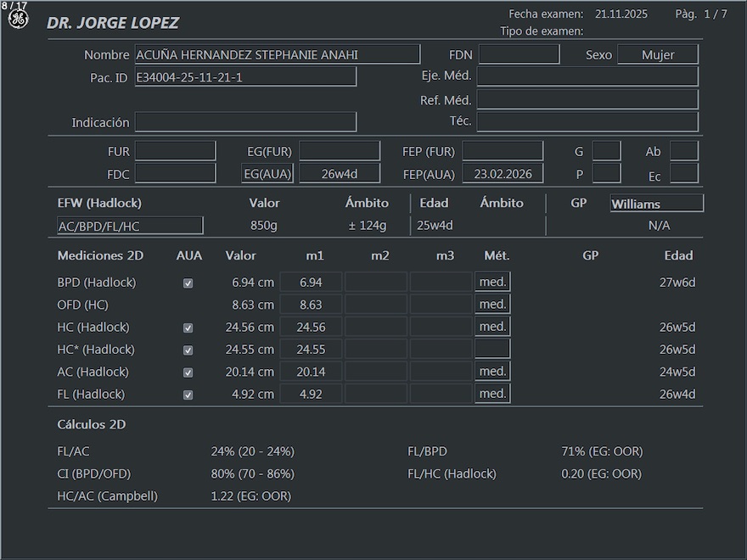Click the FUR date field
Screen dimensions: 747x560
176,151
